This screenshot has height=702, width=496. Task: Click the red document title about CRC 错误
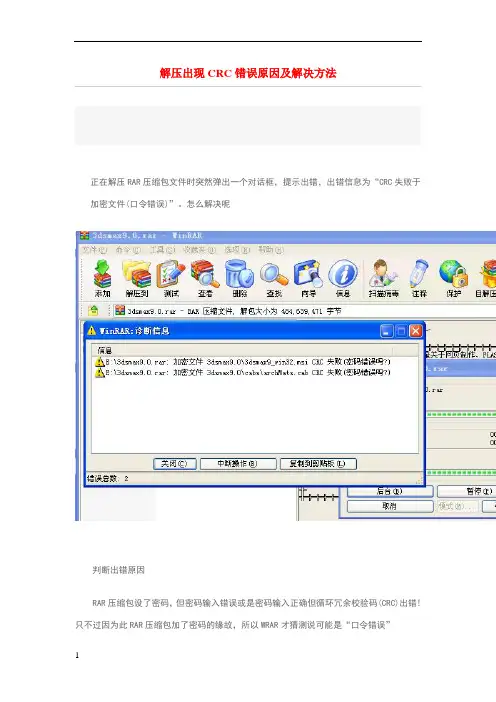[248, 73]
